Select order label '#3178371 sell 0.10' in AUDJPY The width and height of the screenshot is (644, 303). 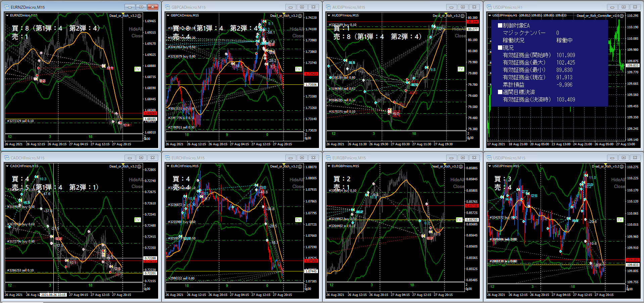coord(342,112)
